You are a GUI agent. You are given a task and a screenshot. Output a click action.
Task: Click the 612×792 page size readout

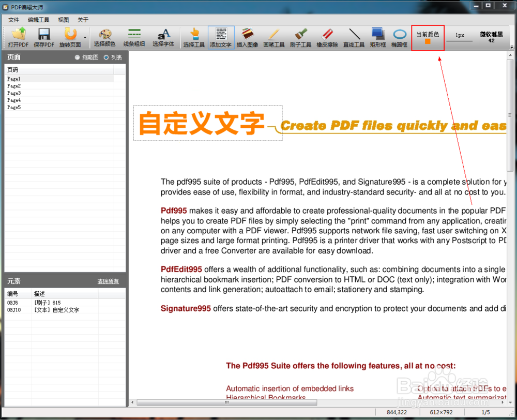[441, 412]
